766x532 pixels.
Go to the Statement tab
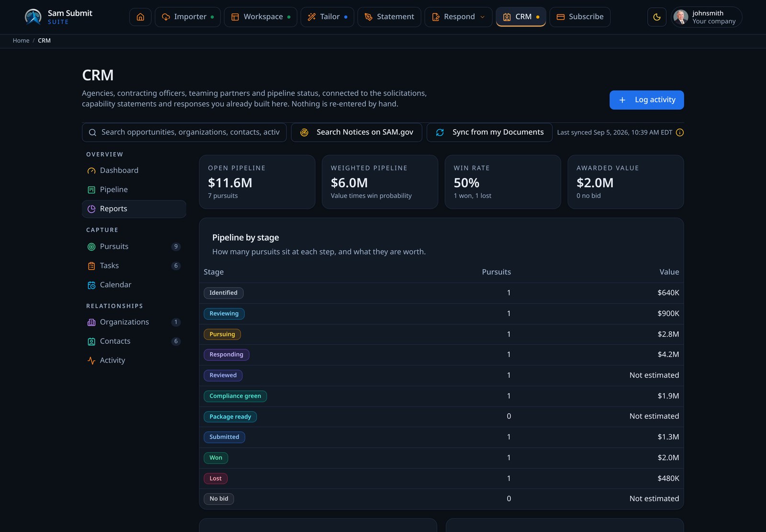pyautogui.click(x=389, y=17)
